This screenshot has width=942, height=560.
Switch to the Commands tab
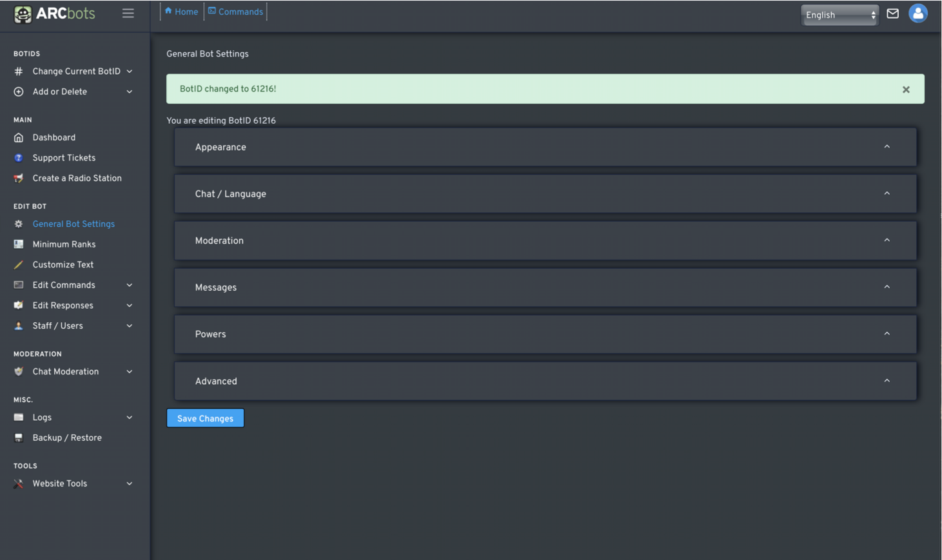coord(235,12)
